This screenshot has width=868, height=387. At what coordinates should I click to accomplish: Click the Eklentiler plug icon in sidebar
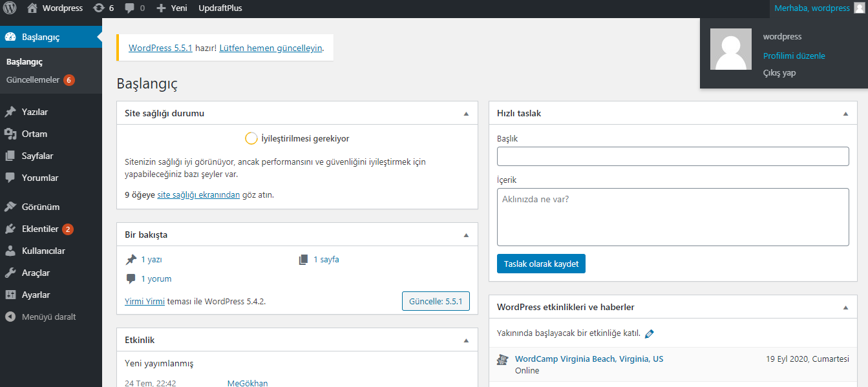[x=10, y=229]
